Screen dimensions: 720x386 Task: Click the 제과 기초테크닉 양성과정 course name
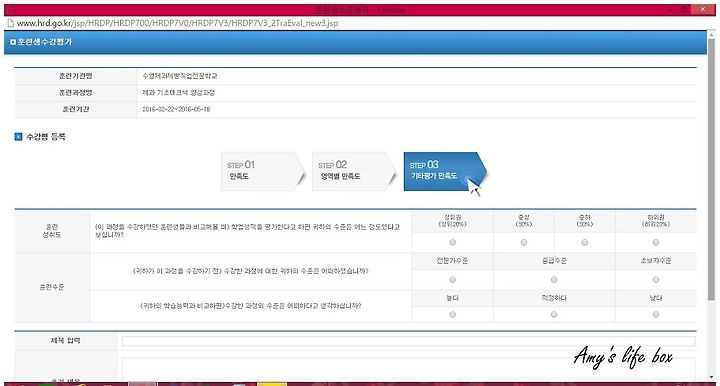pos(179,93)
